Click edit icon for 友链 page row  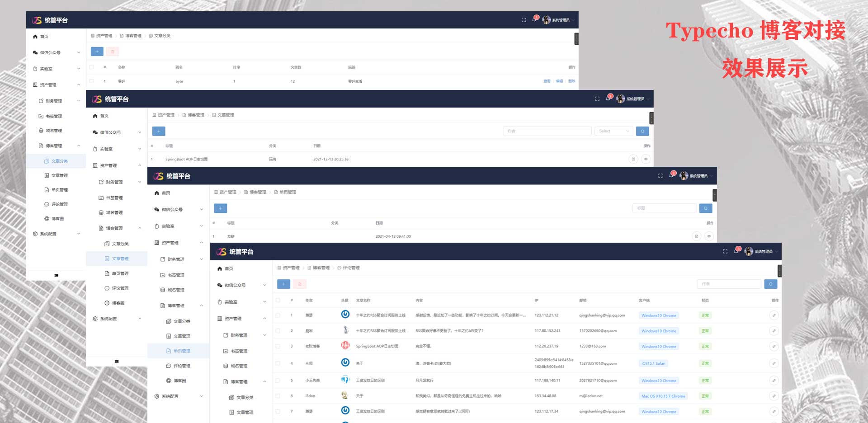pos(697,236)
